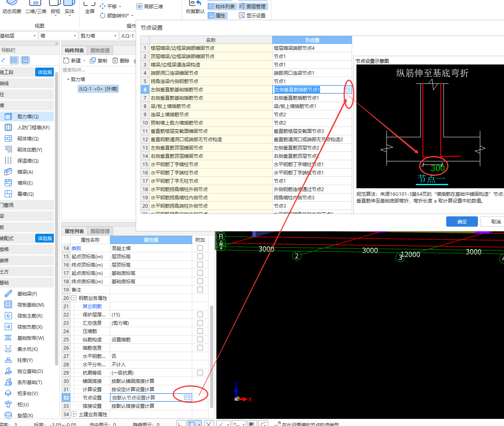Open 新建 dropdown arrow
The image size is (504, 426).
[84, 61]
